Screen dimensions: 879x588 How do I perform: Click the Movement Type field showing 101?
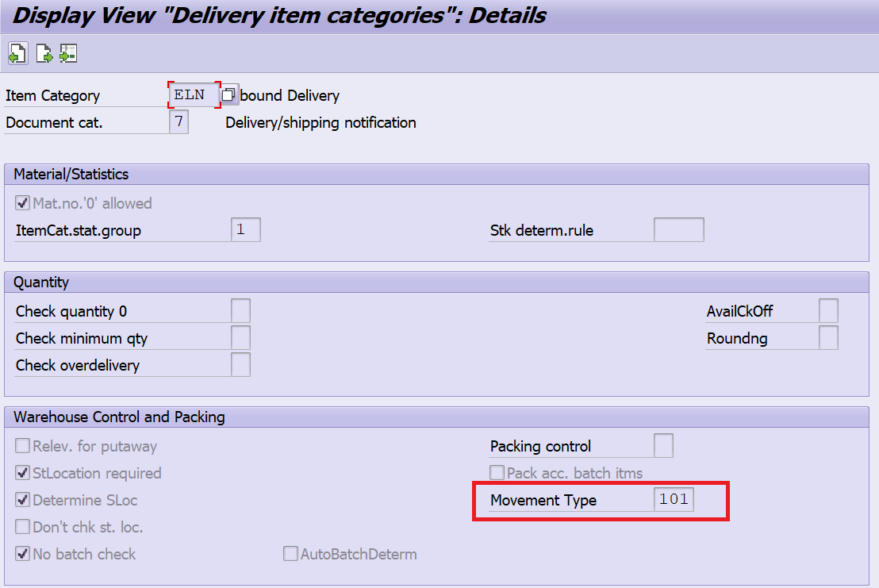pyautogui.click(x=674, y=500)
